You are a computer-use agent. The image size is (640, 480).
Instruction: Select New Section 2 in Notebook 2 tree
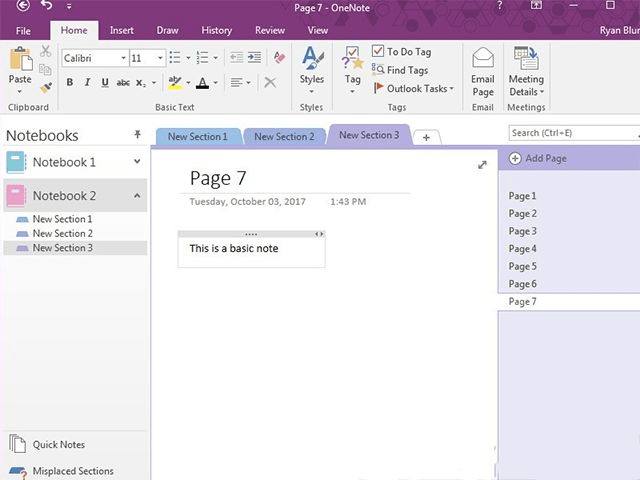[62, 233]
